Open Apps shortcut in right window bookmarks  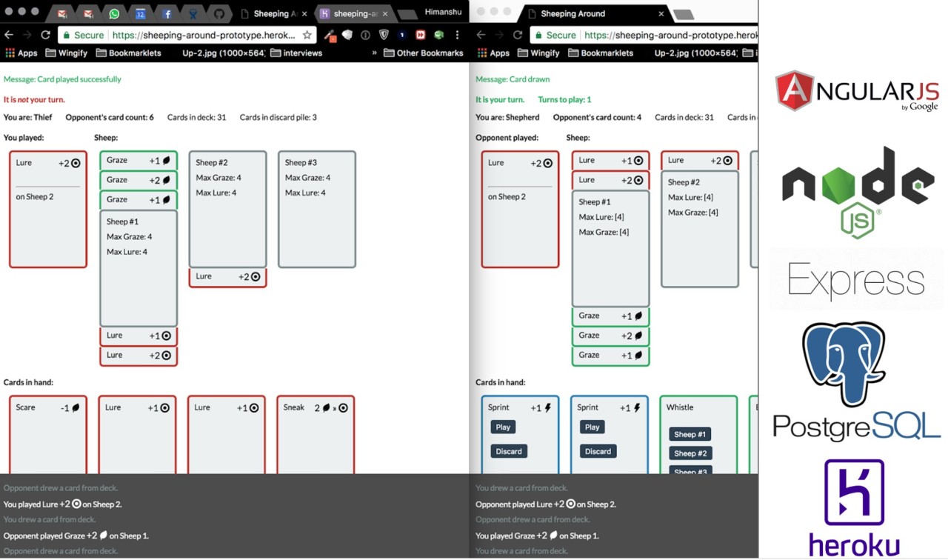[x=493, y=53]
